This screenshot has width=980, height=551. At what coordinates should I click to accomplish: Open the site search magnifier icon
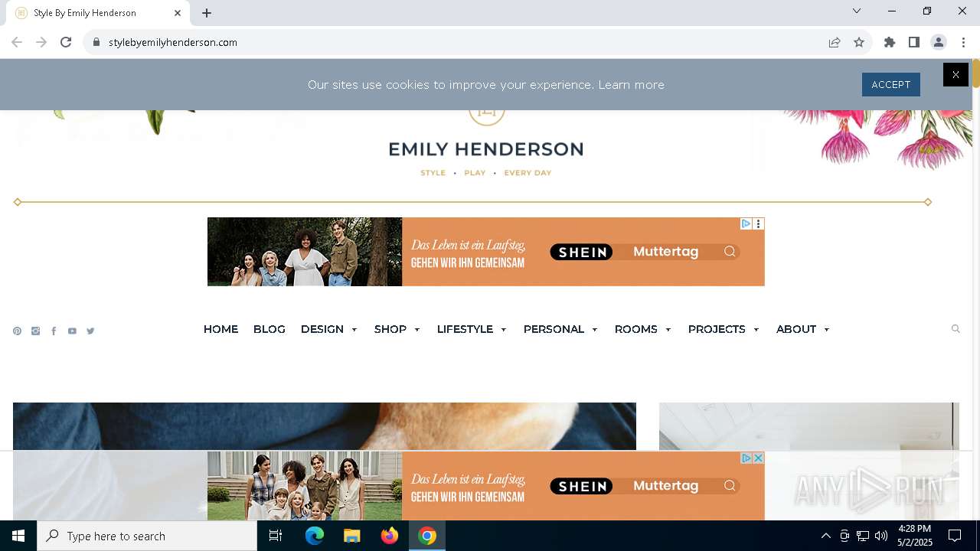[955, 329]
